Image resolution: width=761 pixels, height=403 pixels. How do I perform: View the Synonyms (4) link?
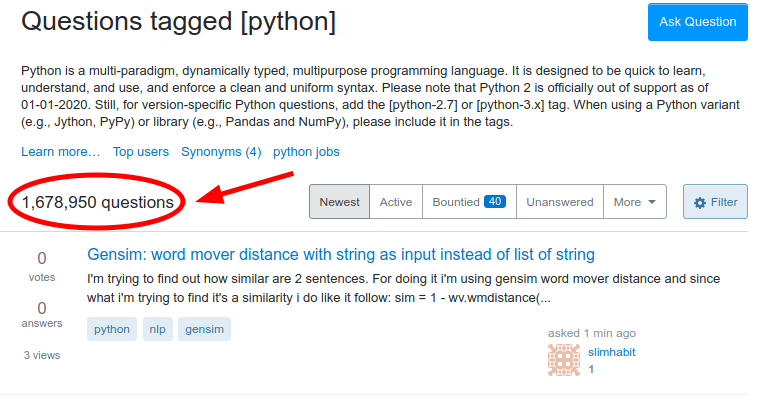[221, 152]
